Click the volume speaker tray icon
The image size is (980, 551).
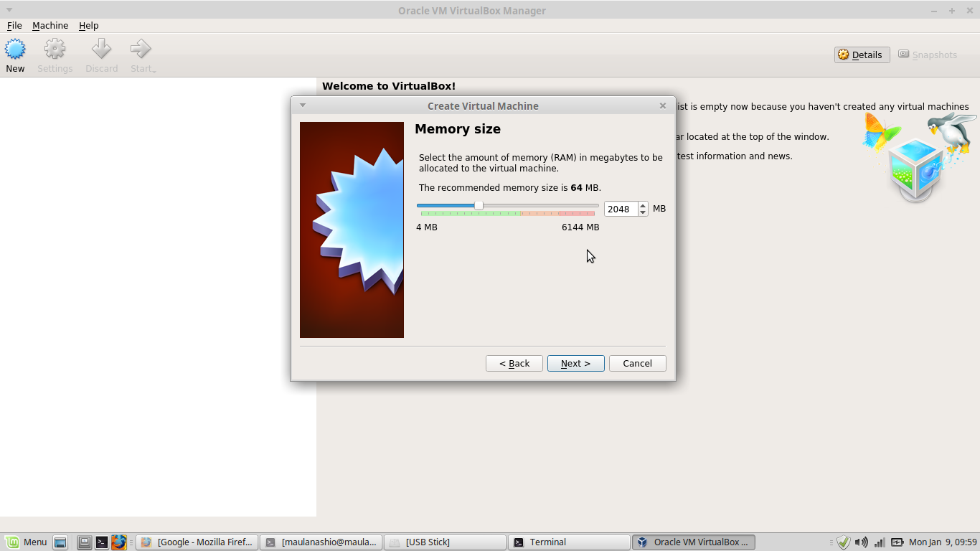(x=862, y=542)
